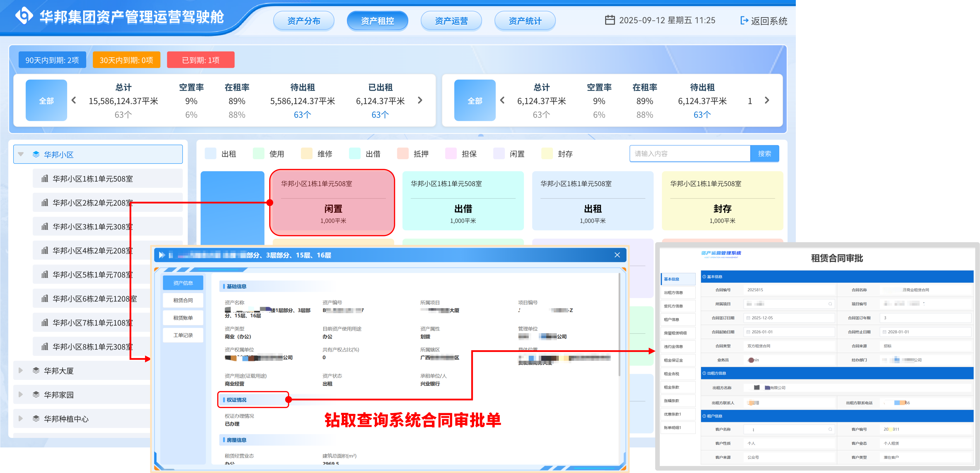Switch to the 资产统计 tab
Viewport: 980px width, 473px height.
coord(525,21)
